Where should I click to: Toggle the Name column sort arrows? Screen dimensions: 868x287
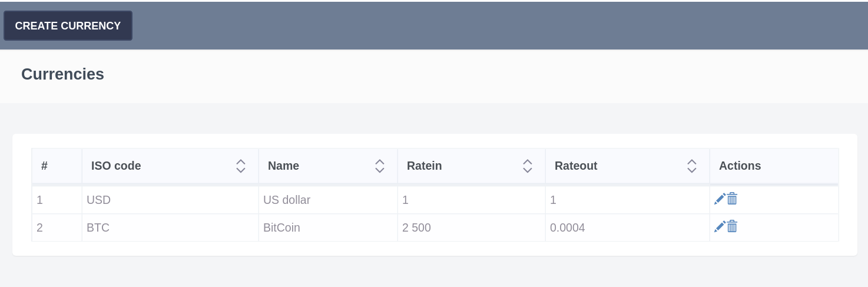pyautogui.click(x=380, y=166)
